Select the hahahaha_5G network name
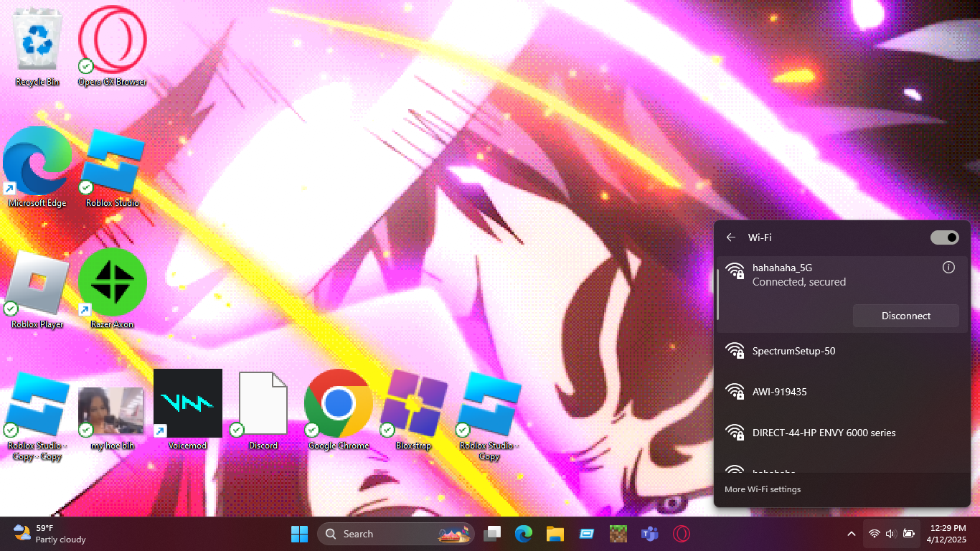980x551 pixels. tap(782, 268)
